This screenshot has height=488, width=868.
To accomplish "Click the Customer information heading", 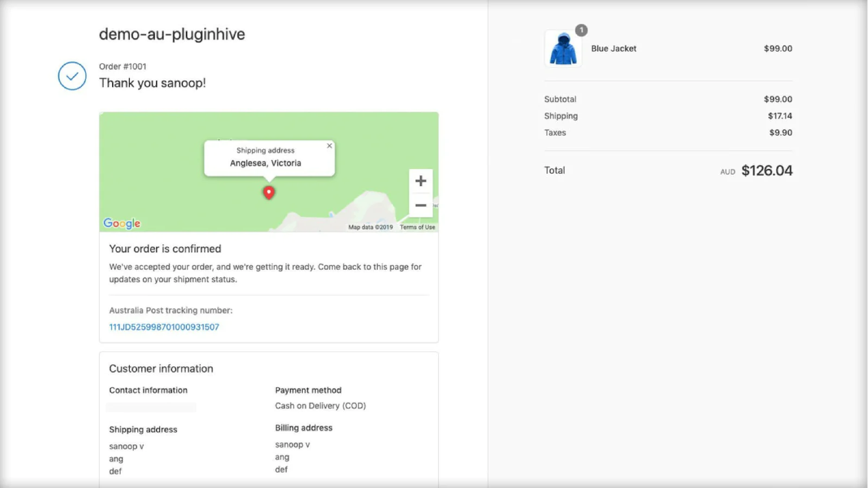I will pos(161,369).
